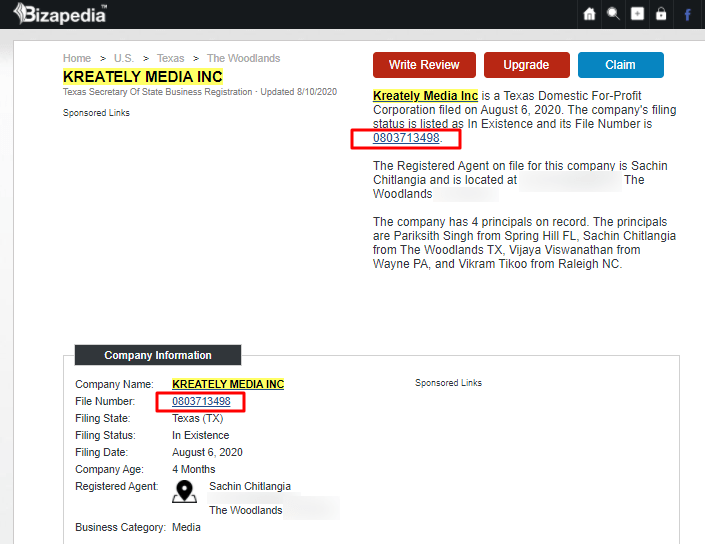Click the KREATELY MEDIA INC page heading

tap(143, 76)
